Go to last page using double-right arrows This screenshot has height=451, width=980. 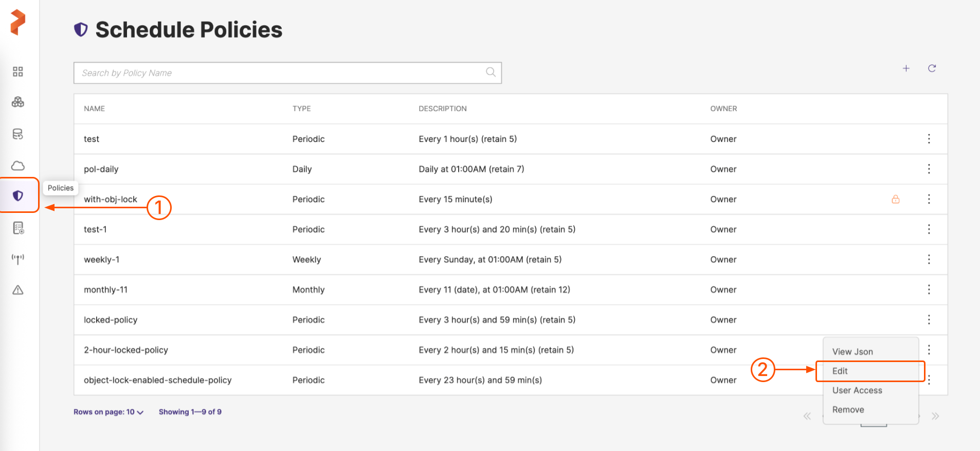click(935, 416)
